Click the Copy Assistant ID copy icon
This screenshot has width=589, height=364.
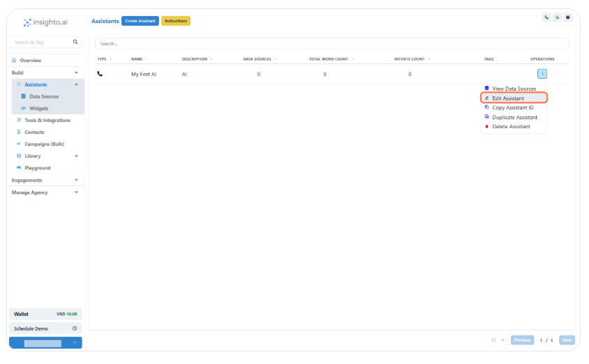pyautogui.click(x=487, y=107)
